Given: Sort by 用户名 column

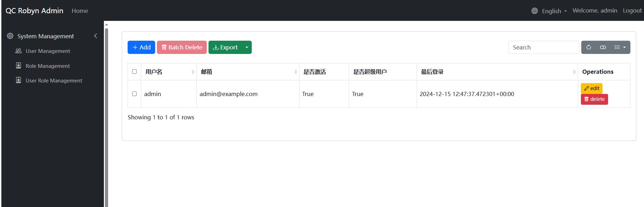Looking at the screenshot, I should tap(169, 72).
